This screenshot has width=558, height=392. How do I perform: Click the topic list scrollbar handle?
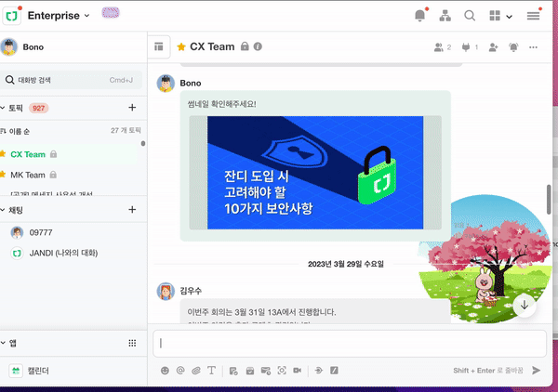point(143,144)
